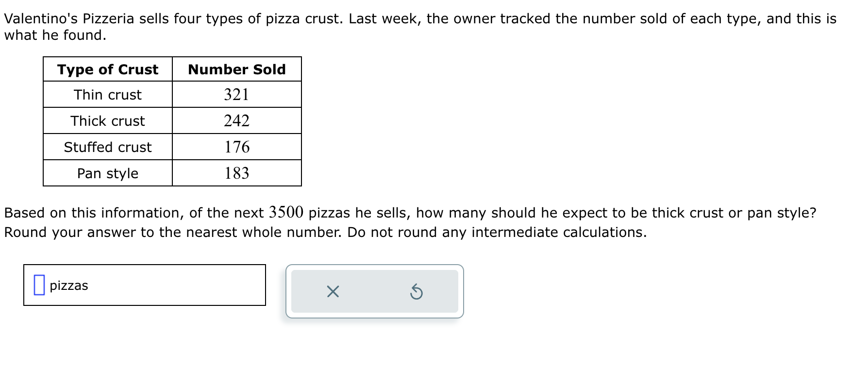Click the 'Thin crust' table cell

[108, 95]
